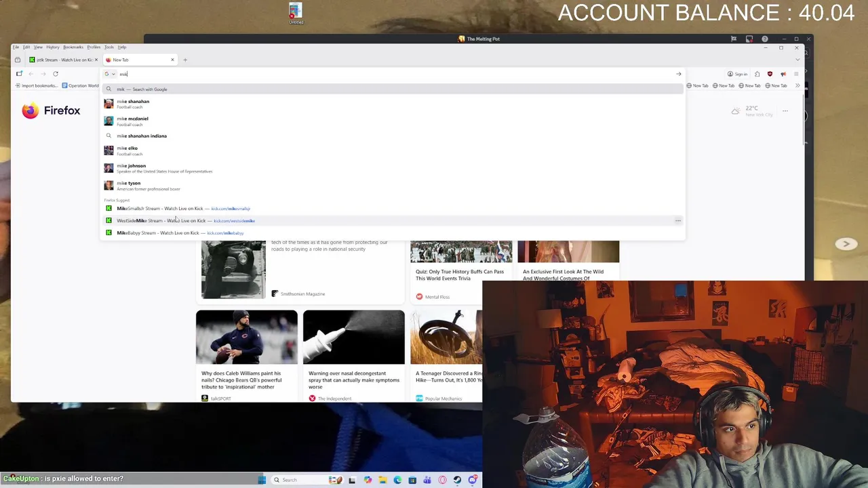Click the megaphone extension icon
Viewport: 868px width, 488px height.
[x=783, y=74]
